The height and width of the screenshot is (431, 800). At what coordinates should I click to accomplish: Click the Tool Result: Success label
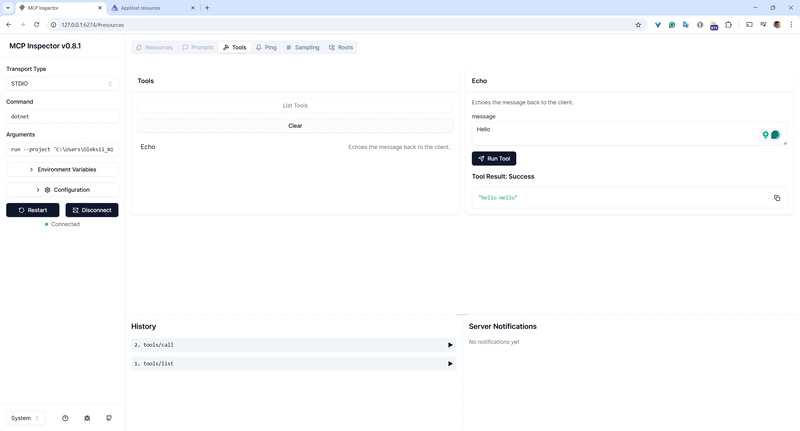(x=503, y=176)
